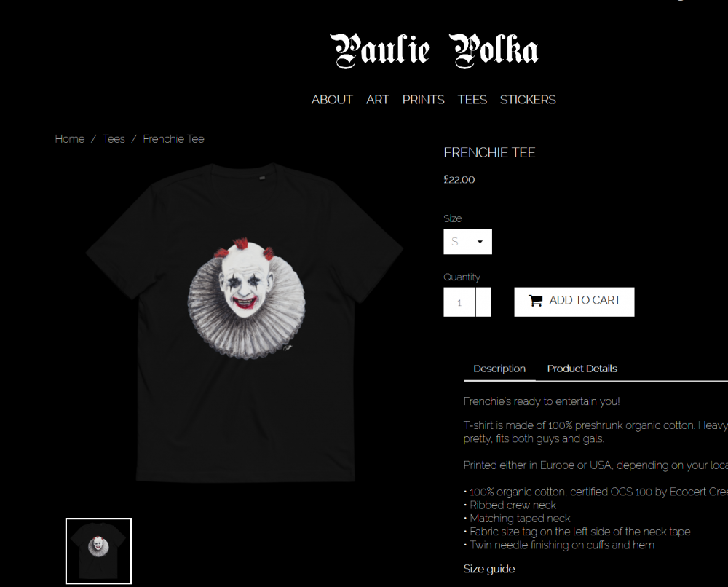Click the cart icon on Add to Cart
The image size is (728, 587).
pos(535,301)
